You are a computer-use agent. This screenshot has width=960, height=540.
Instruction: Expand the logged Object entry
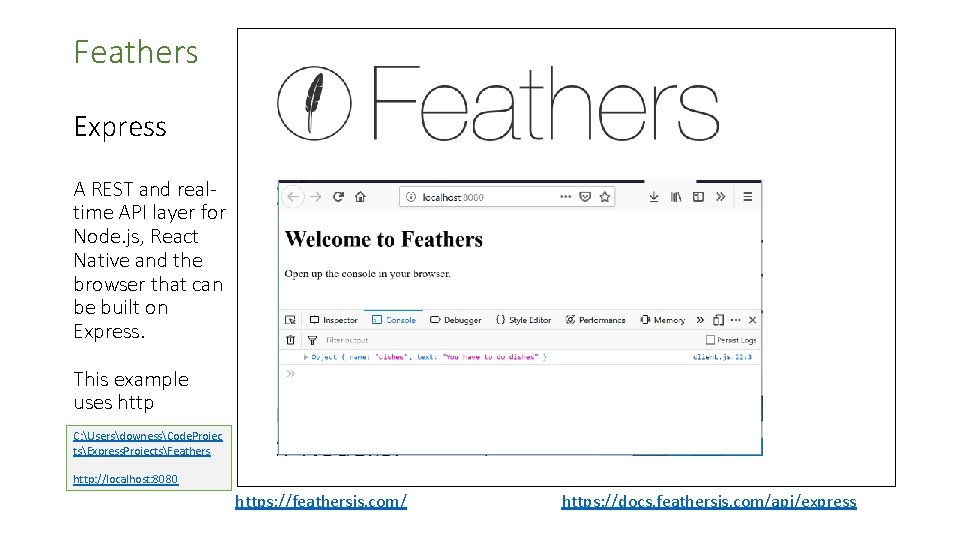(x=306, y=357)
